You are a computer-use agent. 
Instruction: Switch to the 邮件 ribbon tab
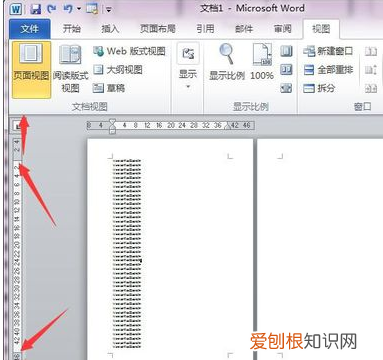[x=244, y=29]
